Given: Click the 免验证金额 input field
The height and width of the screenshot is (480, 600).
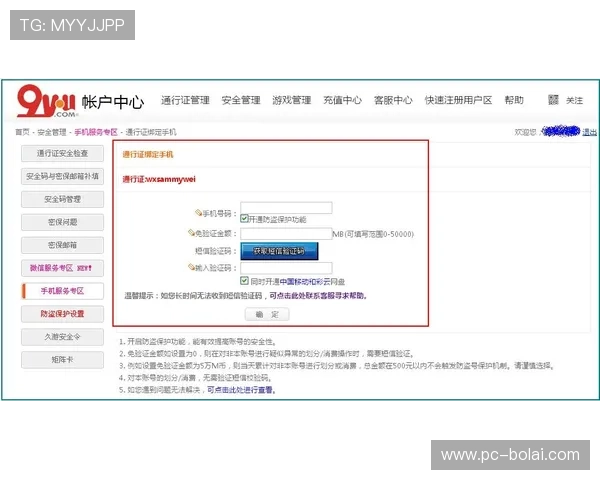Looking at the screenshot, I should pos(286,233).
